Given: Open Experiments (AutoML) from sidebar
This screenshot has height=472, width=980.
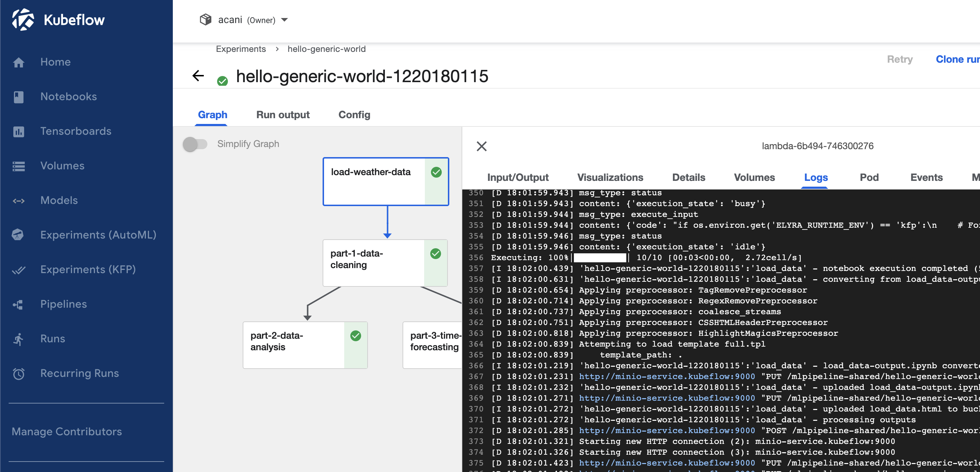Looking at the screenshot, I should [19, 235].
